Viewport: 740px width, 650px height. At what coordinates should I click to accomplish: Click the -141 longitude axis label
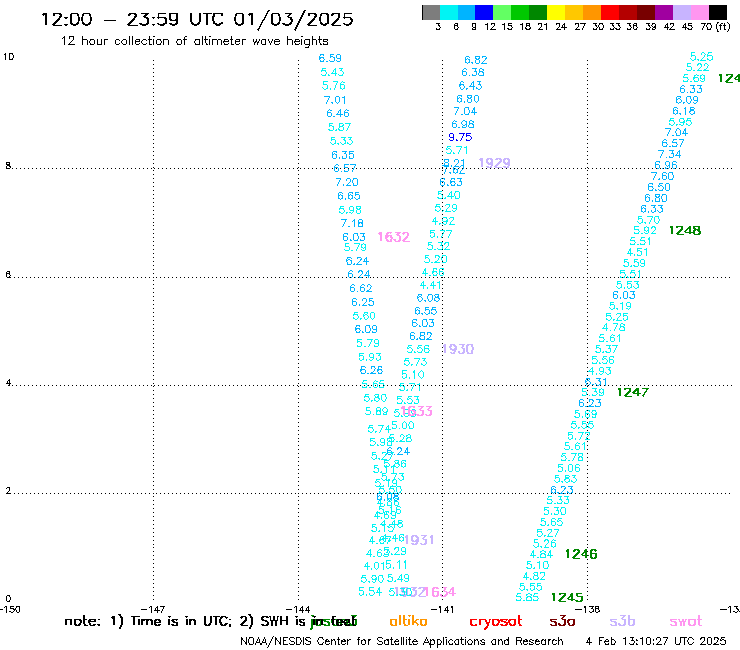coord(443,609)
